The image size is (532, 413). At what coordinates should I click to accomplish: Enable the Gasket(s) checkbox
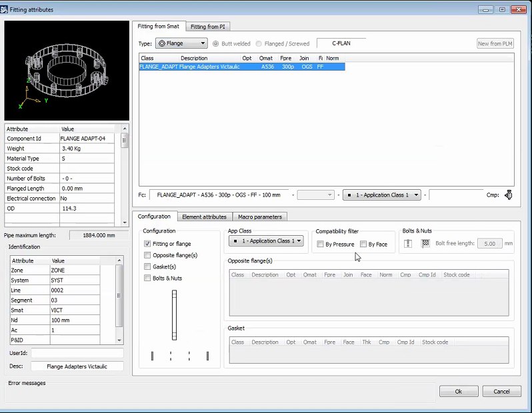pyautogui.click(x=147, y=266)
